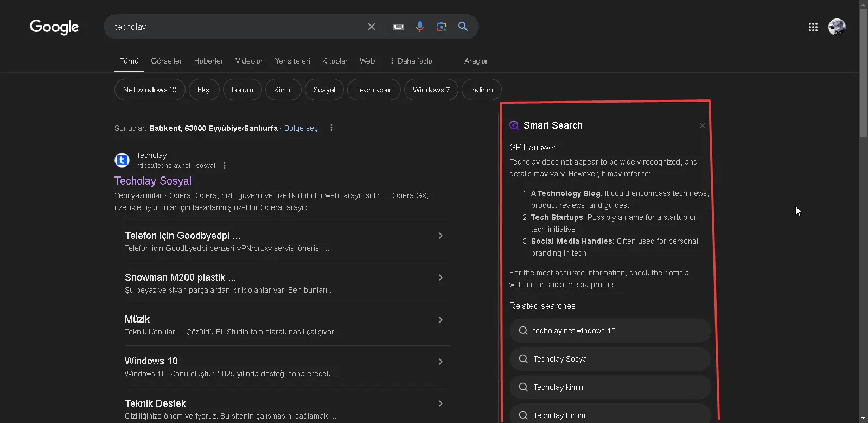Open the Telefon için Goodbyedpi sitelink

coord(183,236)
